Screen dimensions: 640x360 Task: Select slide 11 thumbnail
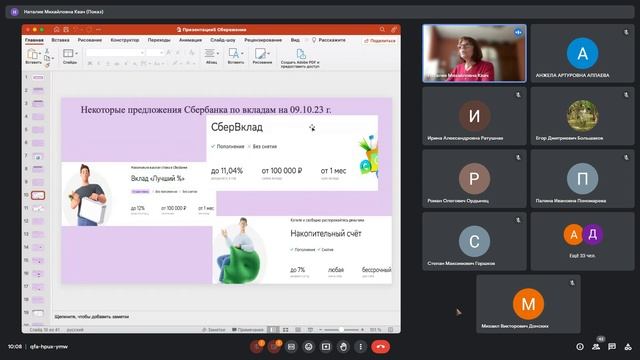click(38, 208)
